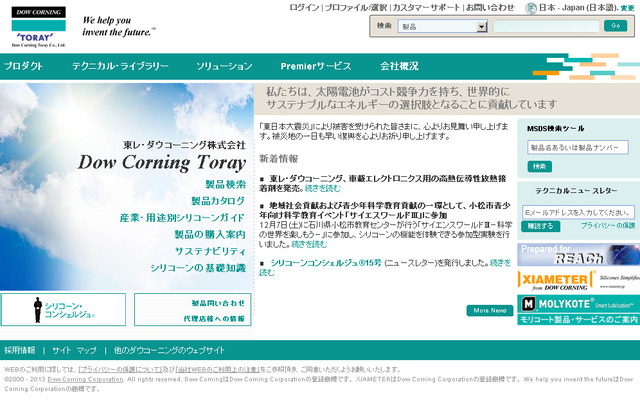
Task: Open the ログイン link
Action: tap(304, 8)
